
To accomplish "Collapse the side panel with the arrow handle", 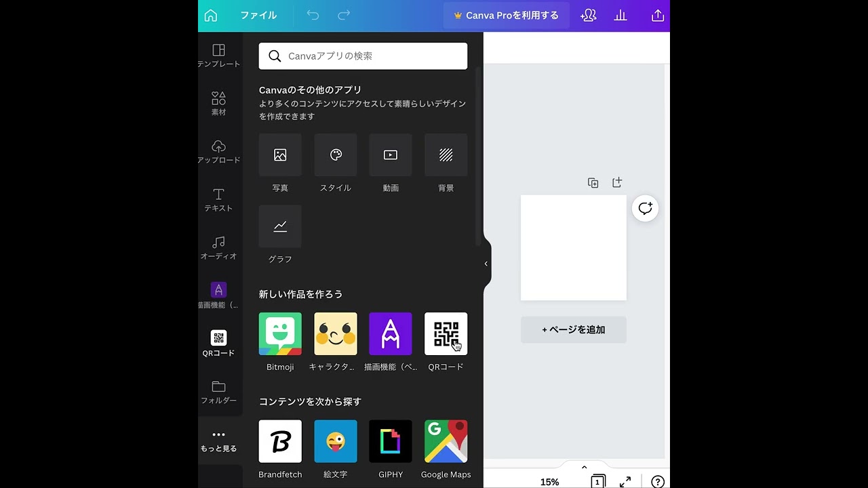I will (486, 264).
